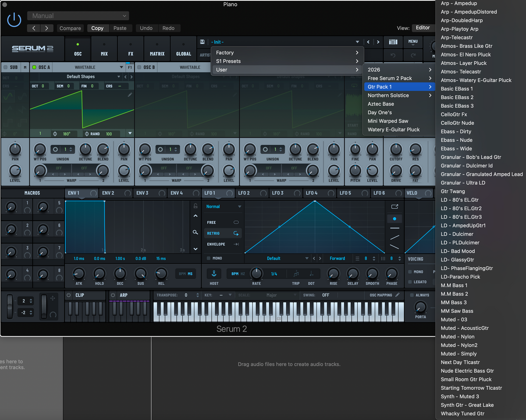526x420 pixels.
Task: Click the PORTA knob
Action: 420,307
